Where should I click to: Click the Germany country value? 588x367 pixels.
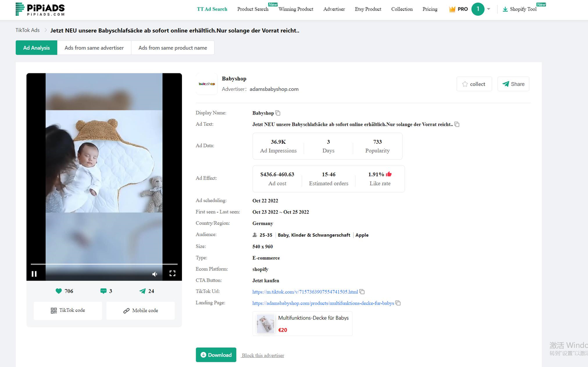[263, 224]
